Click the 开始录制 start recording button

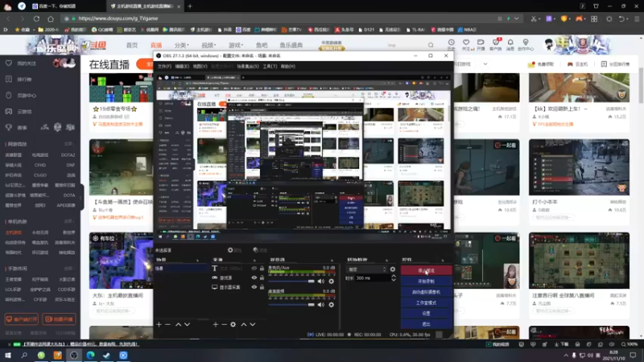[426, 281]
